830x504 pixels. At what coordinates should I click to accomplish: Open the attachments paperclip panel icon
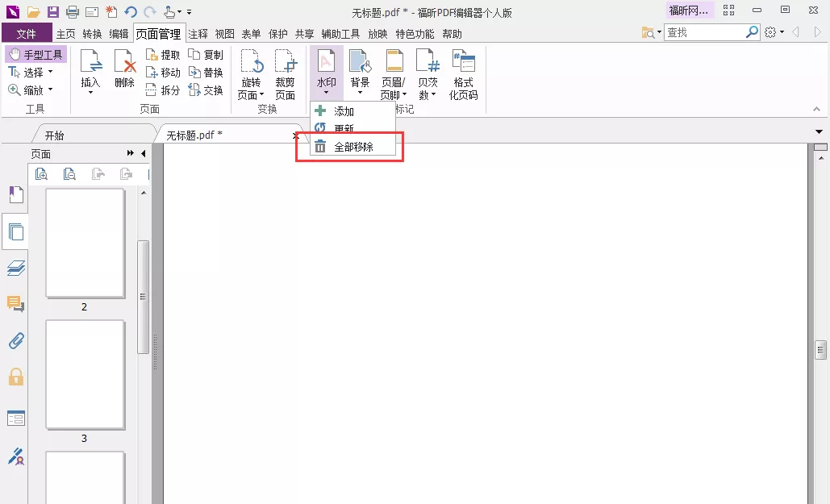[x=16, y=340]
